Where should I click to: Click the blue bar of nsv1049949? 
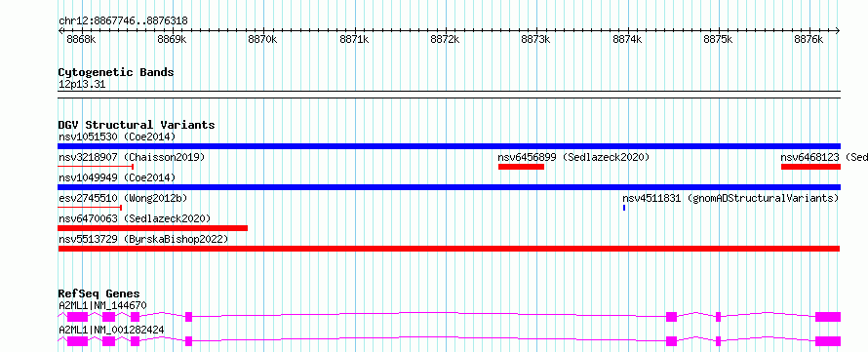[x=449, y=187]
